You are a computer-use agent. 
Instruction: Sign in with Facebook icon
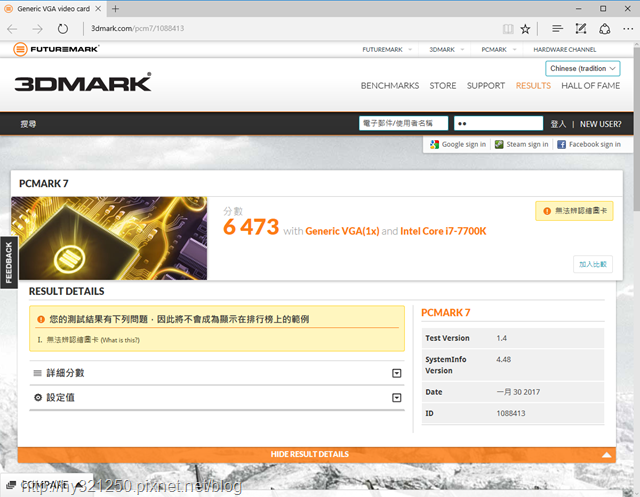pos(562,144)
